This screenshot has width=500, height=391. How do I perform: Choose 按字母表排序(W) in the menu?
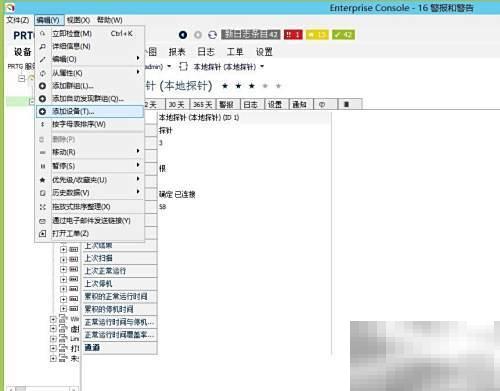[x=90, y=124]
